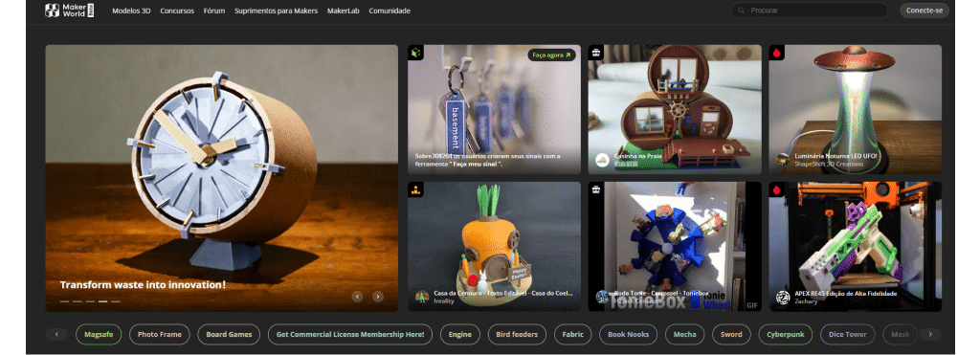Screen dimensions: 980x355
Task: Select Magsafe tag
Action: pos(99,334)
